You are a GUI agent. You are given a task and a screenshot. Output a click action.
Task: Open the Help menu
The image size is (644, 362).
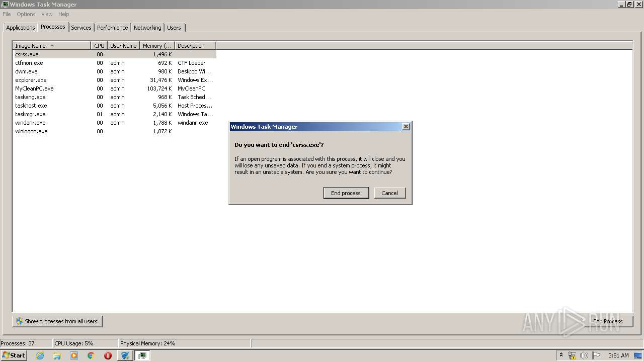[x=63, y=14]
